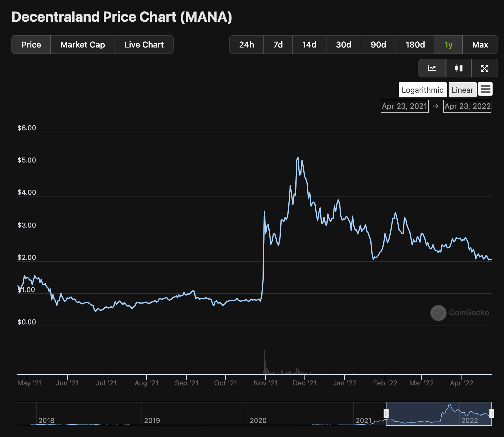Viewport: 504px width, 437px height.
Task: Click the Decentraland Price Chart (MANA) heading
Action: point(122,17)
